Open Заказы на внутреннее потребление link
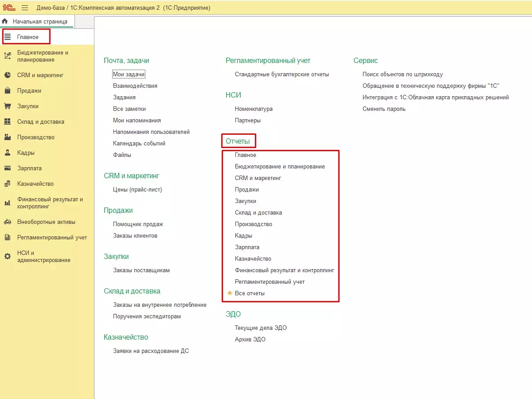532x399 pixels. pos(160,305)
